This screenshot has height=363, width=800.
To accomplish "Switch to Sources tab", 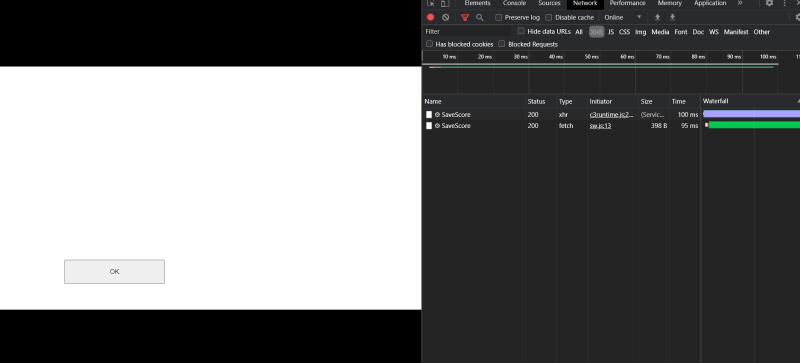I will pyautogui.click(x=549, y=3).
